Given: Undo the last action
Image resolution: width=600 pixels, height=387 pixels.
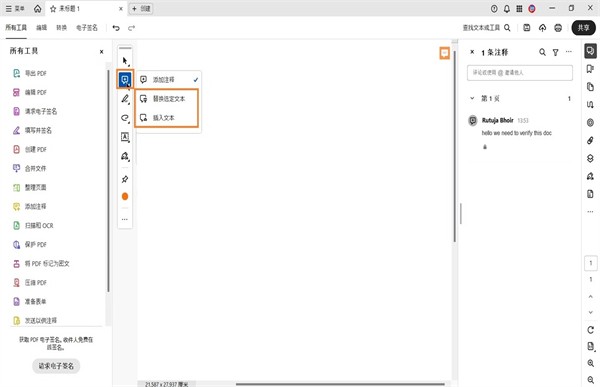Looking at the screenshot, I should [116, 28].
